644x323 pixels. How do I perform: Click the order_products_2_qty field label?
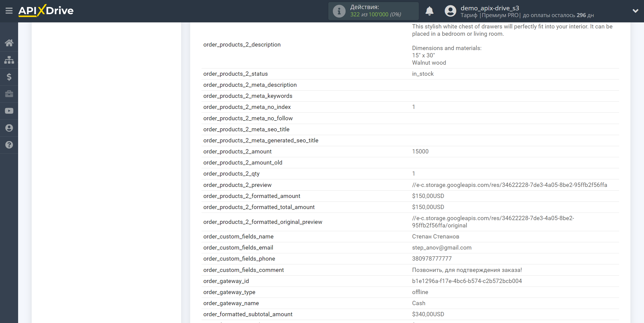click(x=231, y=174)
